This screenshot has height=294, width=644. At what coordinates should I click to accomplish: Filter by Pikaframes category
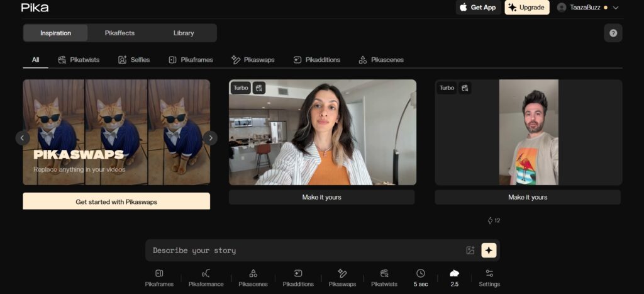pos(191,60)
